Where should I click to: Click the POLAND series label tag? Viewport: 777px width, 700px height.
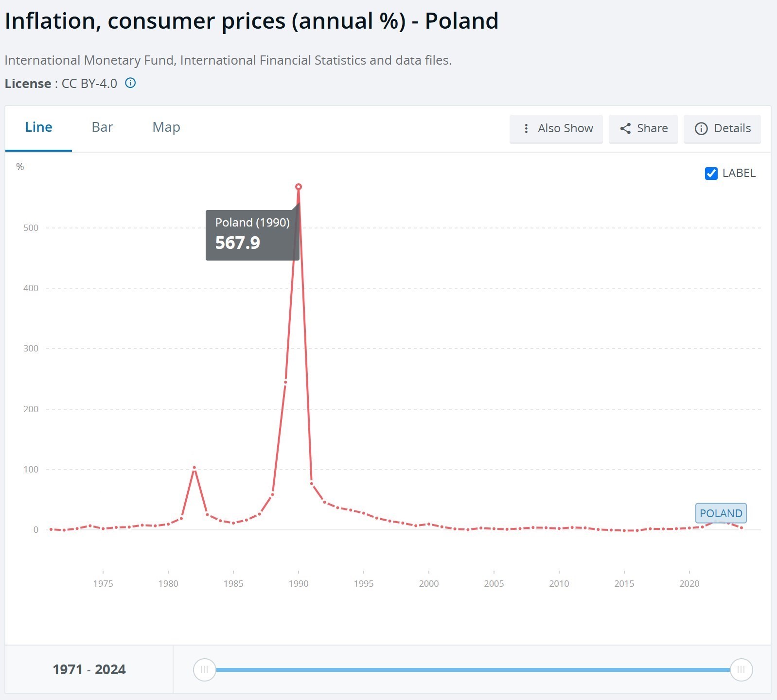point(721,513)
